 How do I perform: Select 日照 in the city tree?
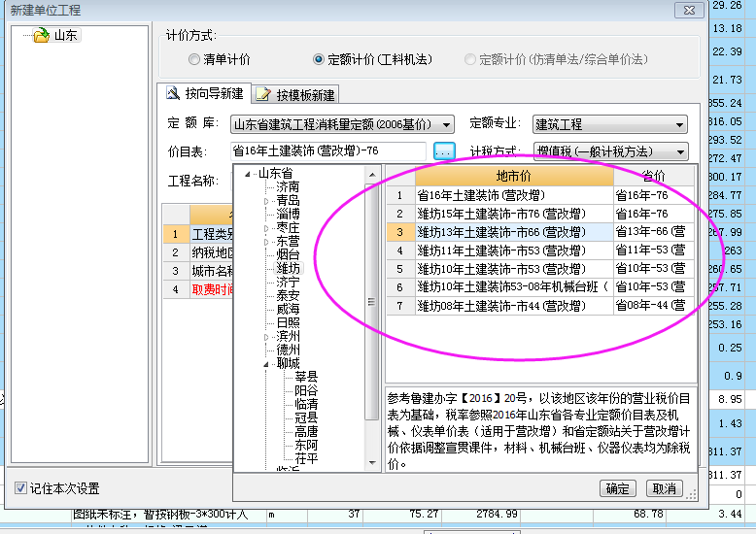point(288,322)
